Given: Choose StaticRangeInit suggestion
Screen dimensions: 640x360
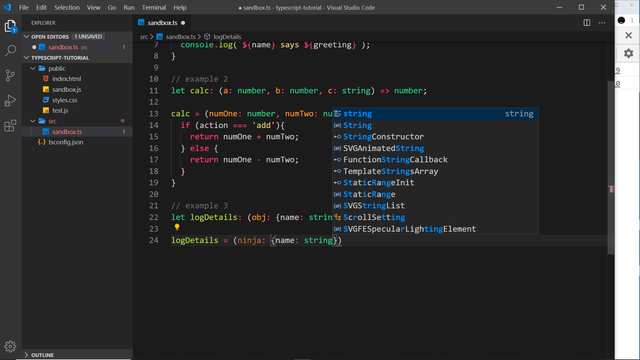Looking at the screenshot, I should point(435,183).
